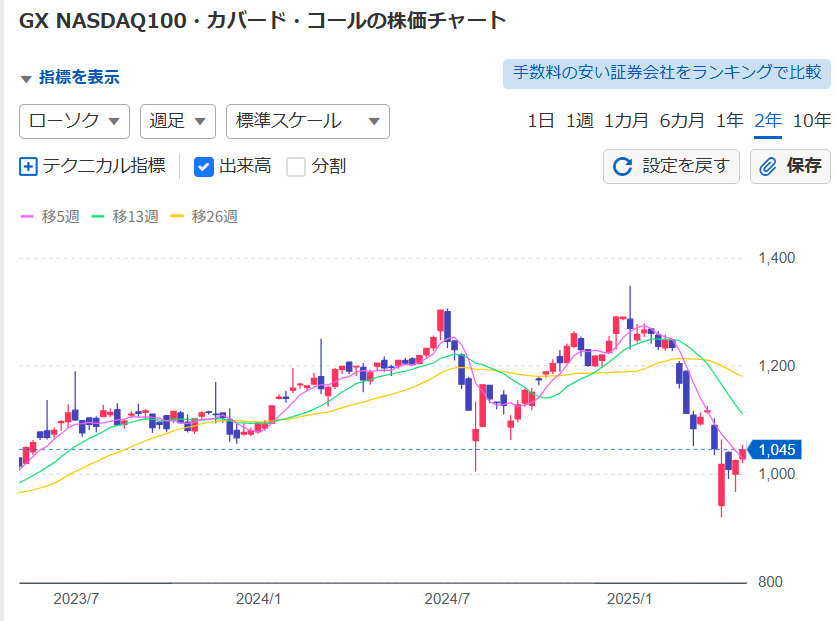The height and width of the screenshot is (621, 837).
Task: Click the green 移13週 legend swatch
Action: (98, 216)
